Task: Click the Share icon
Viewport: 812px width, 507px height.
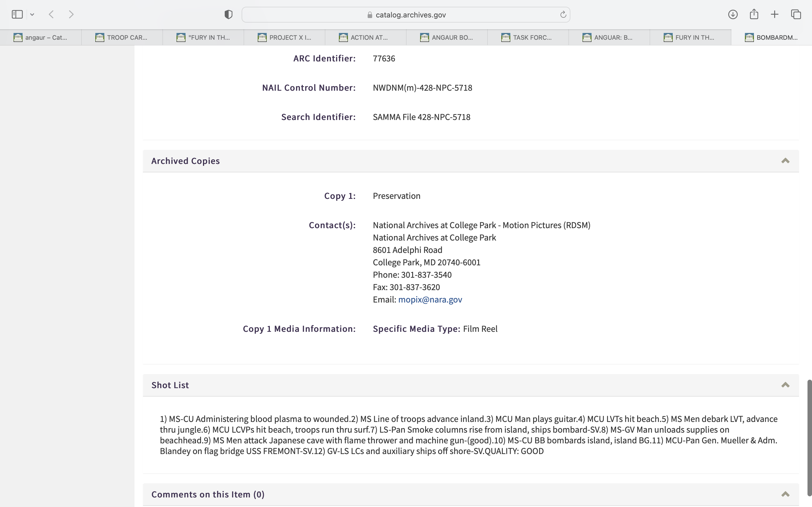Action: [x=754, y=14]
